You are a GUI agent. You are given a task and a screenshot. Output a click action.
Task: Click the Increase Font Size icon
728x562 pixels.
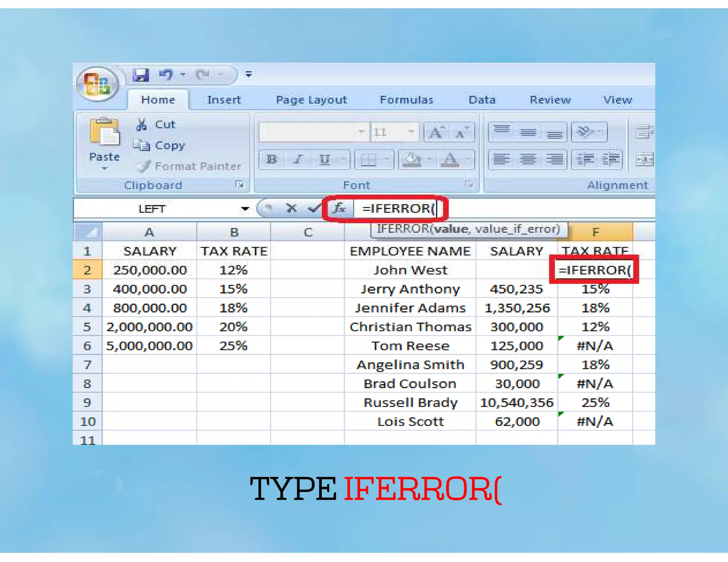[x=437, y=133]
